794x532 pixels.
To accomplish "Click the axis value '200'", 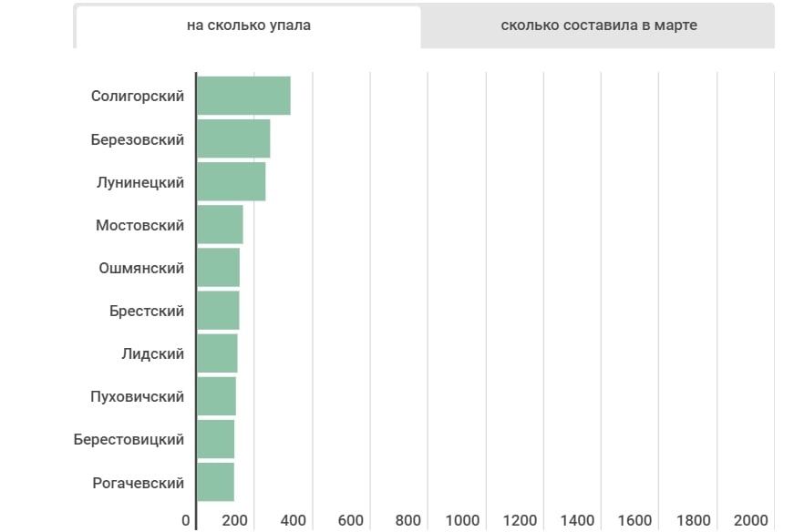I will click(235, 520).
